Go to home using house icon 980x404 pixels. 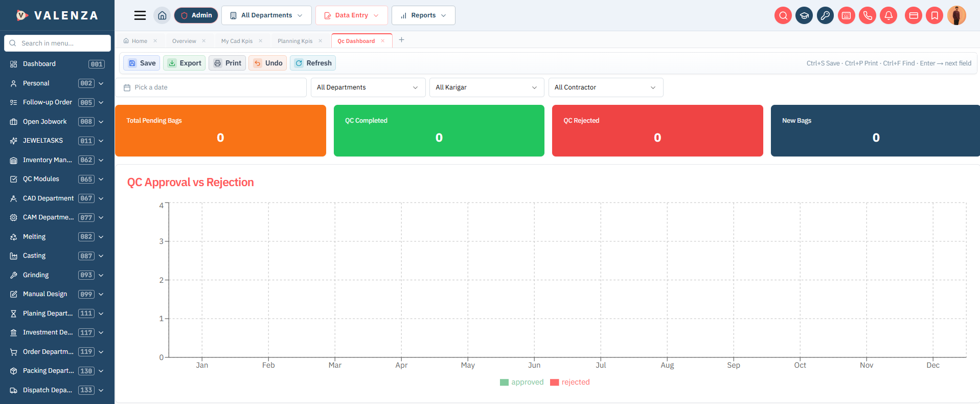point(162,15)
